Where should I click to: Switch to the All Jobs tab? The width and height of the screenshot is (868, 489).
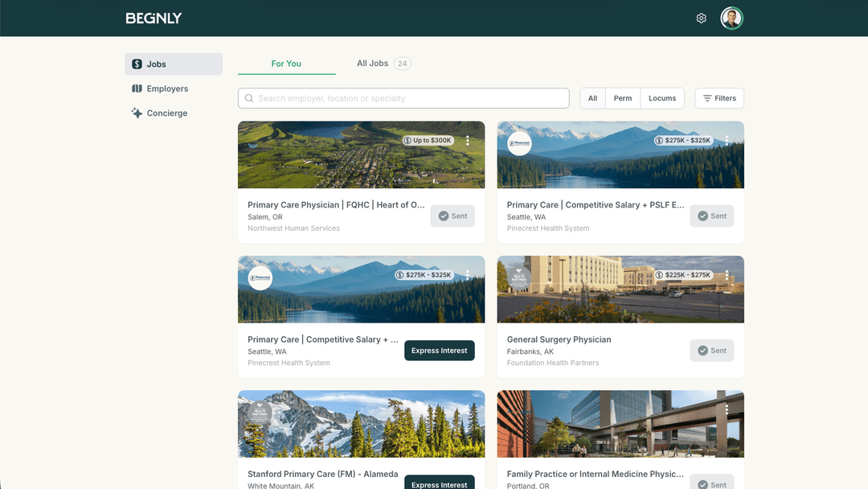point(374,63)
